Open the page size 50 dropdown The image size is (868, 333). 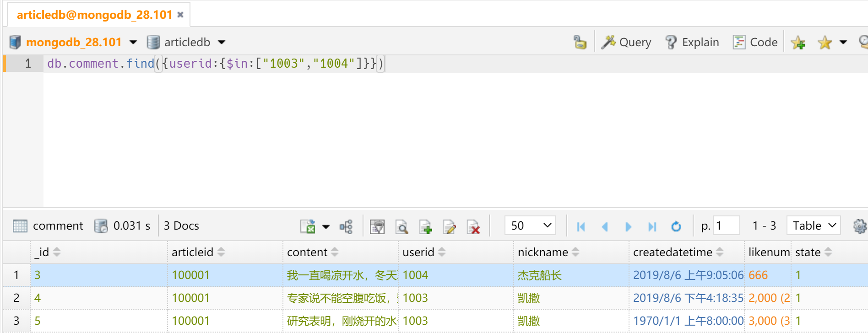[530, 226]
